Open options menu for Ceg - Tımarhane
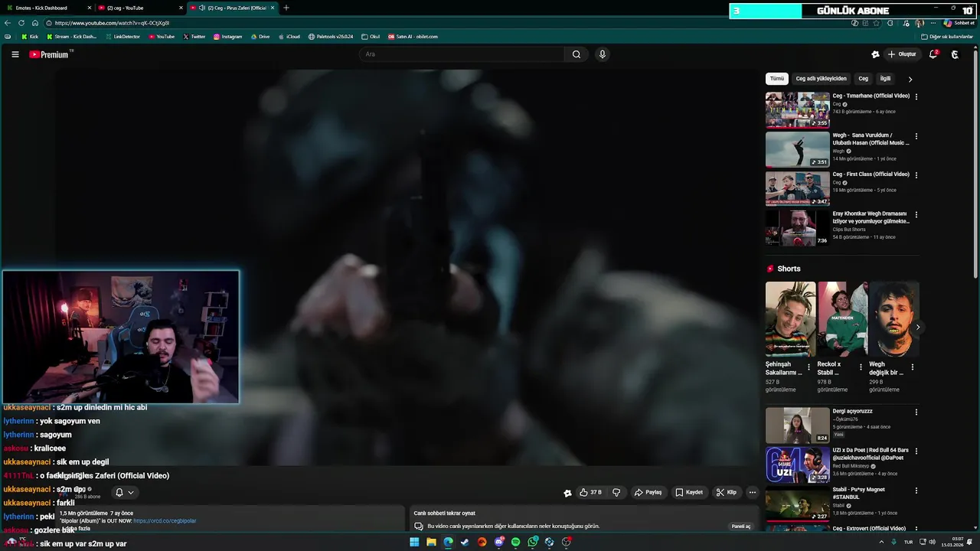980x551 pixels. [916, 96]
